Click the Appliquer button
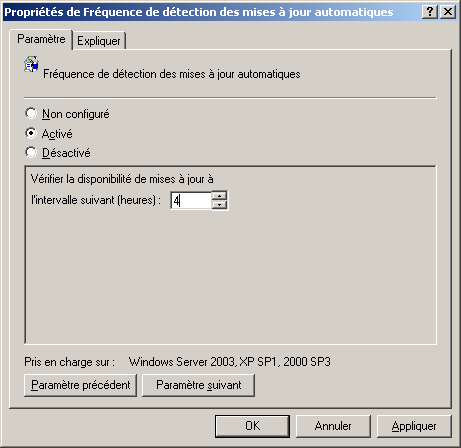Screen dimensions: 461x448 tap(414, 426)
